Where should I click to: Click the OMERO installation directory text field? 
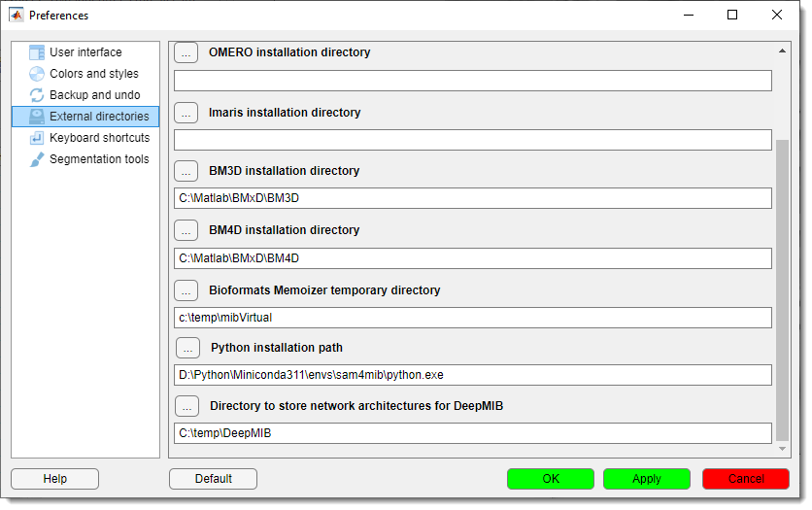click(x=472, y=81)
